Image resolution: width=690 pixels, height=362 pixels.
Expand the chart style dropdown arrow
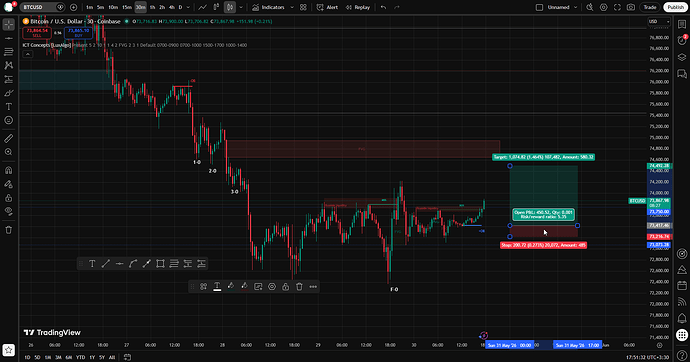pyautogui.click(x=241, y=7)
